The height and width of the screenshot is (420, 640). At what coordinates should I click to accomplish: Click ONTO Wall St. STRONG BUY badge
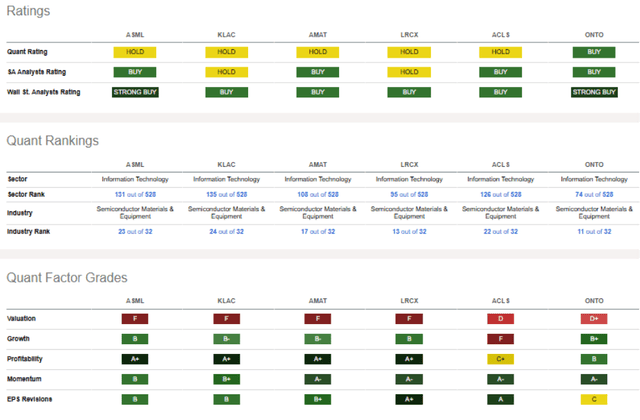(x=594, y=92)
